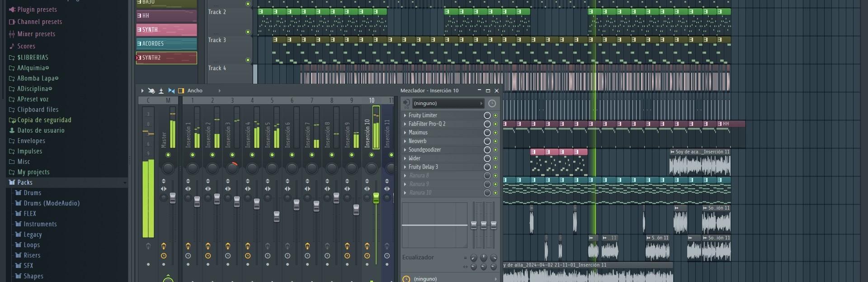Open the mixer options menu arrow
Viewport: 868px width, 282px height.
(x=142, y=91)
